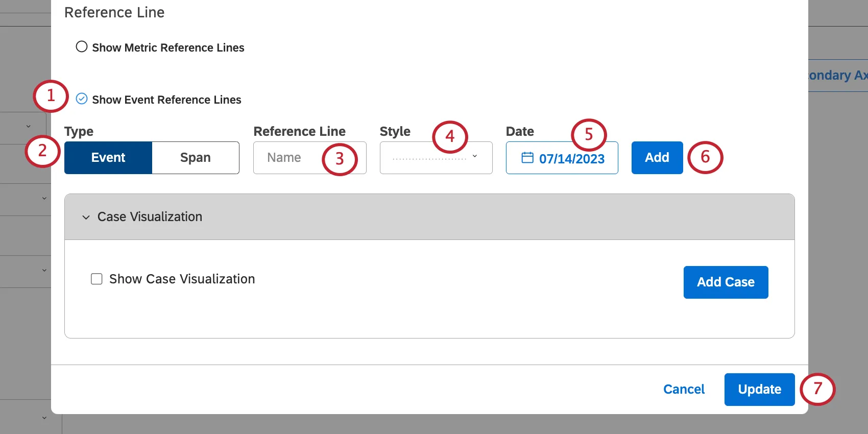Image resolution: width=868 pixels, height=434 pixels.
Task: Choose the Event type option
Action: pyautogui.click(x=108, y=158)
